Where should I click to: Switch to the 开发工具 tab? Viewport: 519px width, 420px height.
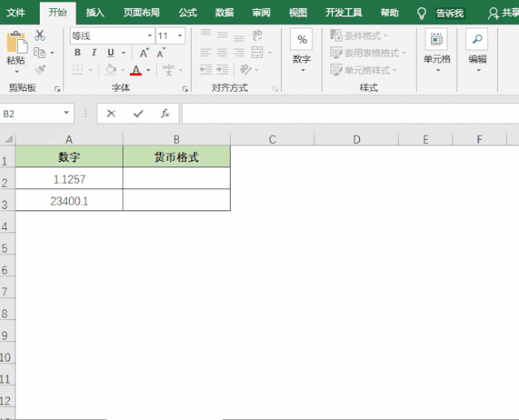point(344,12)
